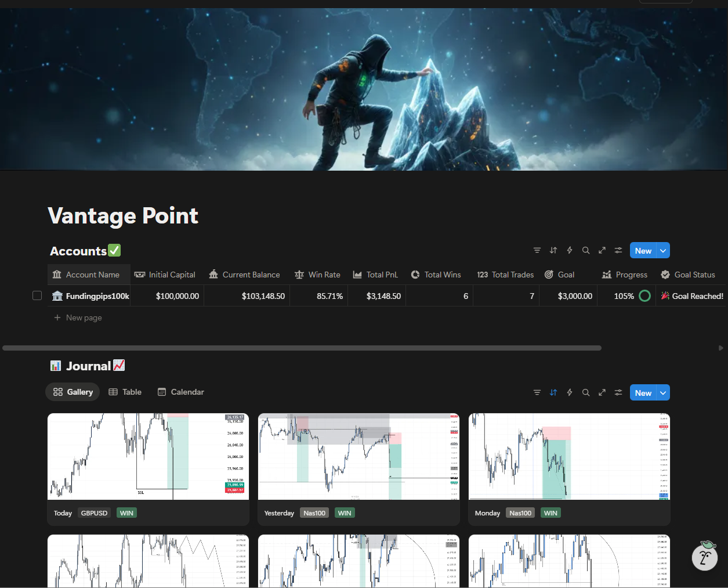Click bank icon beside Fundingpips100k

point(57,296)
